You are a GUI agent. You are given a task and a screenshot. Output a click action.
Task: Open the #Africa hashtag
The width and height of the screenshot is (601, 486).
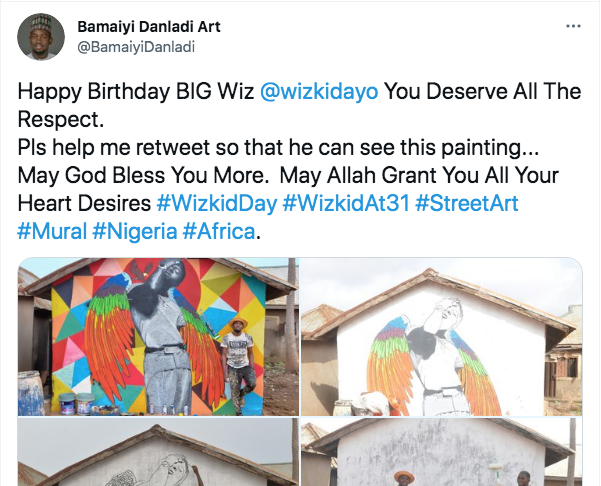tap(221, 232)
